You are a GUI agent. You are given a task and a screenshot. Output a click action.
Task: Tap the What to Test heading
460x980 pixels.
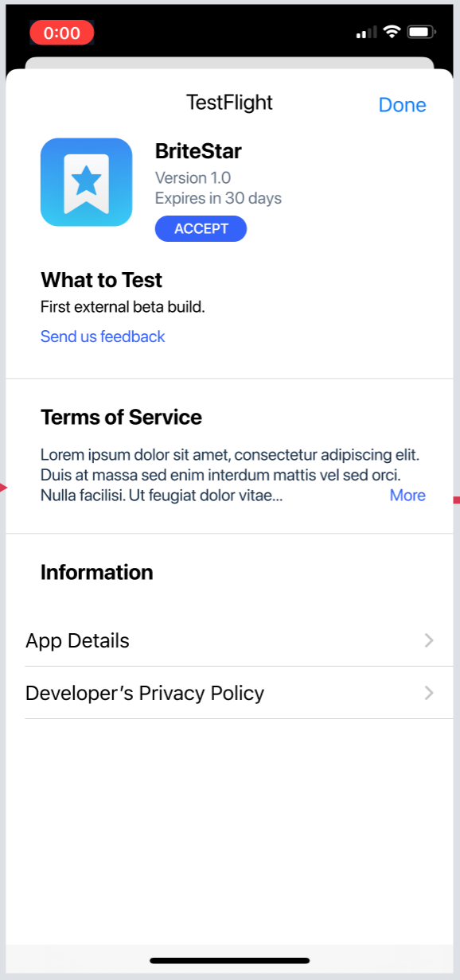101,280
